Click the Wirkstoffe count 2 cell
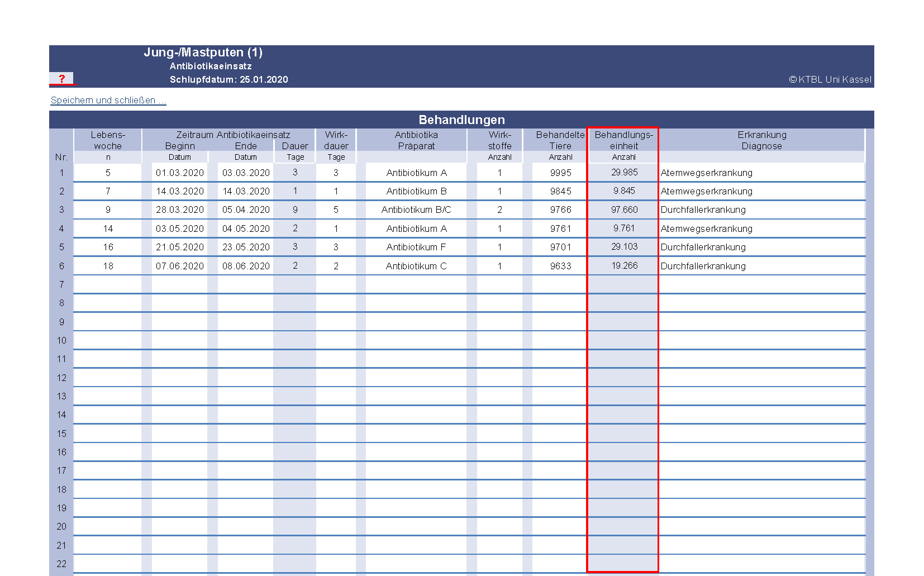This screenshot has height=576, width=924. pyautogui.click(x=499, y=210)
